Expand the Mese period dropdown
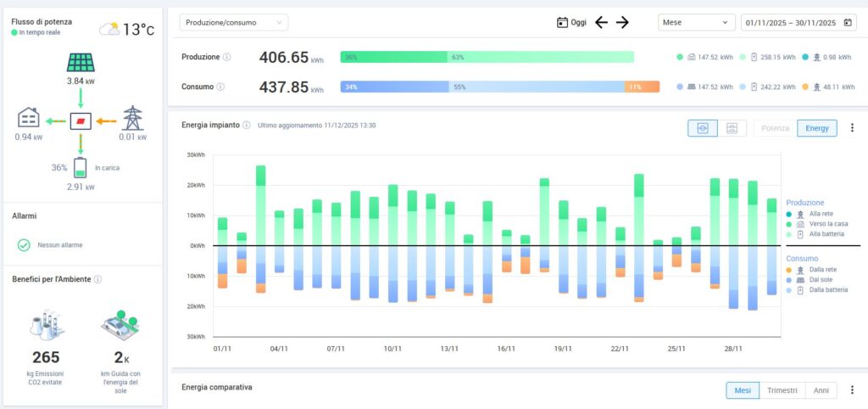Viewport: 868px width, 409px height. [x=697, y=23]
